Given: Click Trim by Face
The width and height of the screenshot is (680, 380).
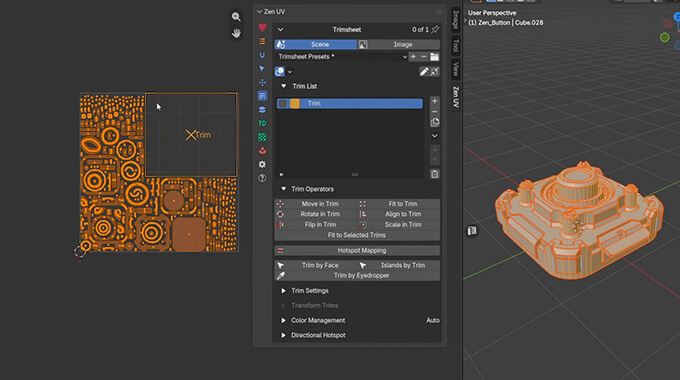Looking at the screenshot, I should point(316,265).
